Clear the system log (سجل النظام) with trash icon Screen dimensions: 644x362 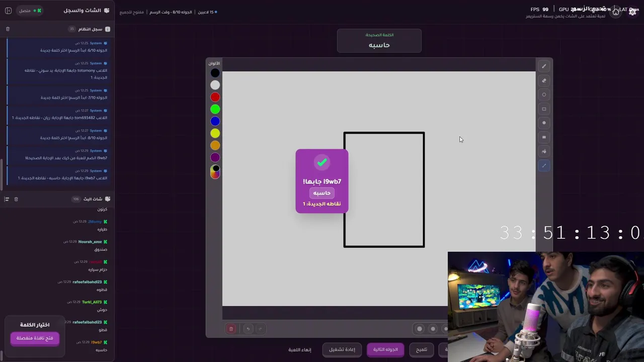[8, 29]
